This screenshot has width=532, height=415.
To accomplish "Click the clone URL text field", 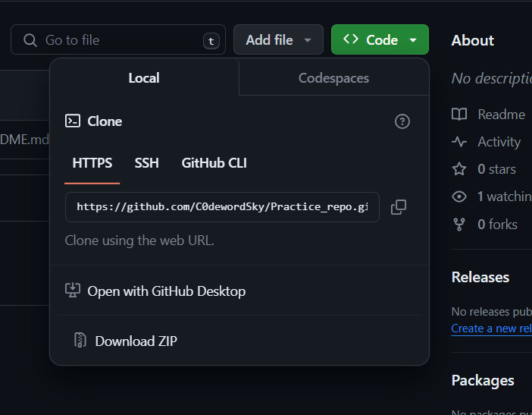I will 222,207.
